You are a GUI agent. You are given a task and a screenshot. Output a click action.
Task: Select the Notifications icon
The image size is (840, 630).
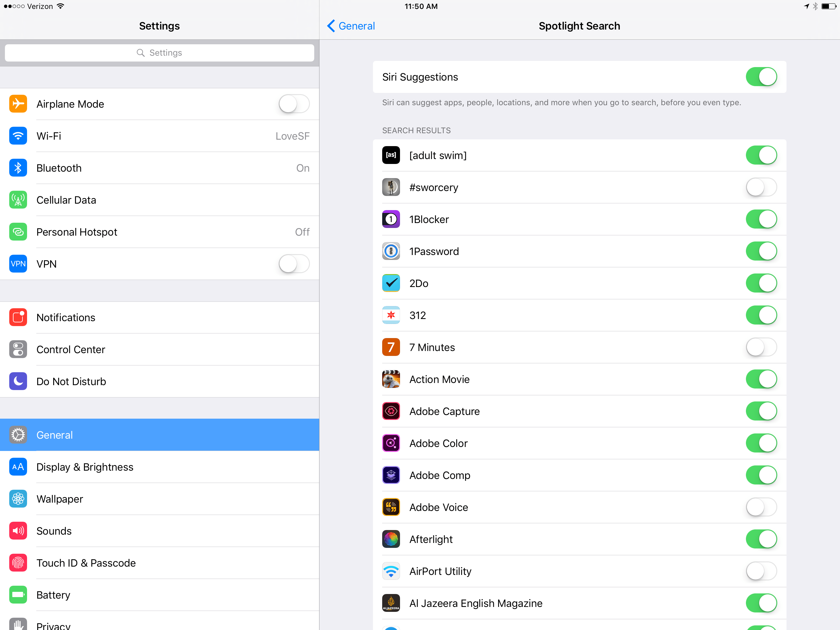[x=18, y=317]
